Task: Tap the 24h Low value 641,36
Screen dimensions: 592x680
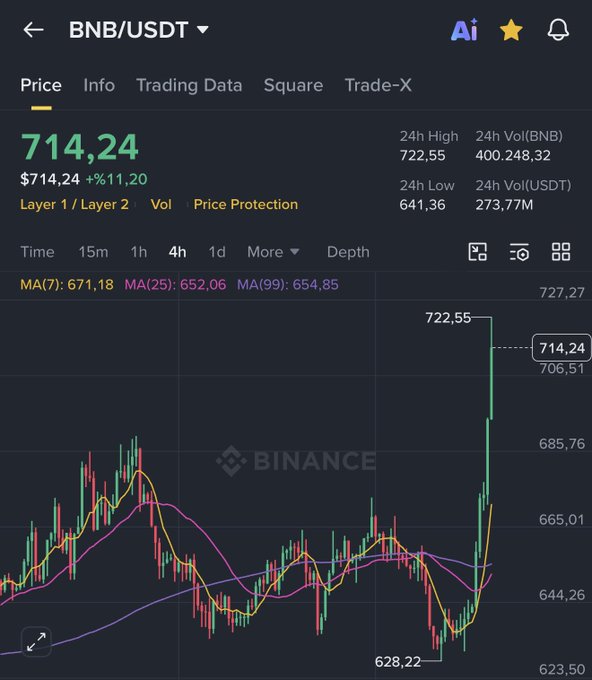Action: [422, 205]
